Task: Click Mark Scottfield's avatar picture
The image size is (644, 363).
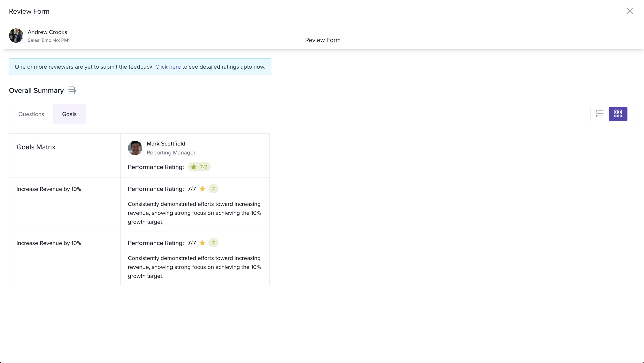Action: click(135, 148)
